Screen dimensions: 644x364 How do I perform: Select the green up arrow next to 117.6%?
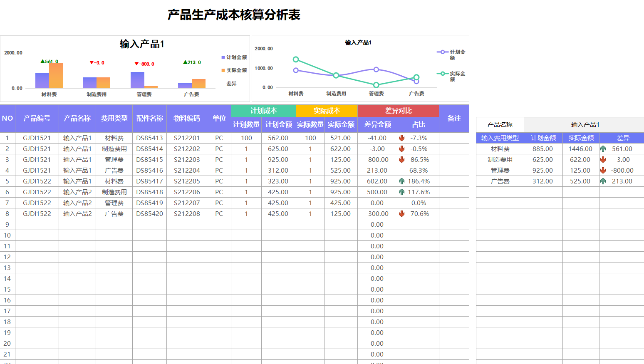pyautogui.click(x=401, y=192)
